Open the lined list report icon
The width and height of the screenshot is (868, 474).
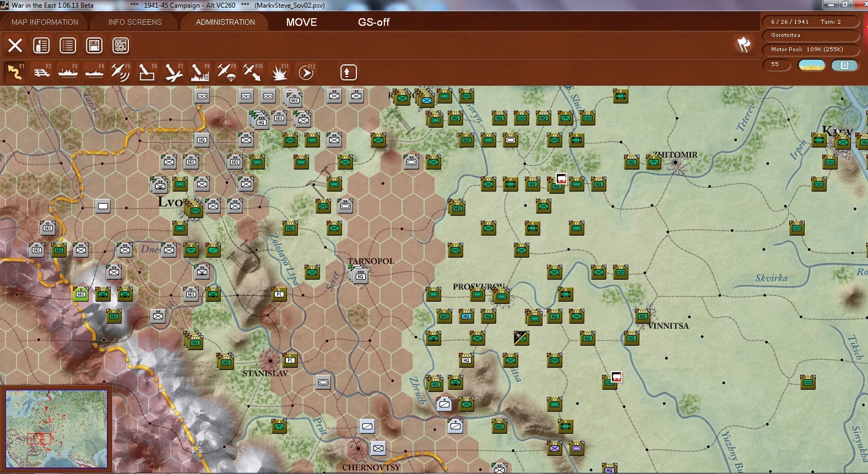click(68, 45)
